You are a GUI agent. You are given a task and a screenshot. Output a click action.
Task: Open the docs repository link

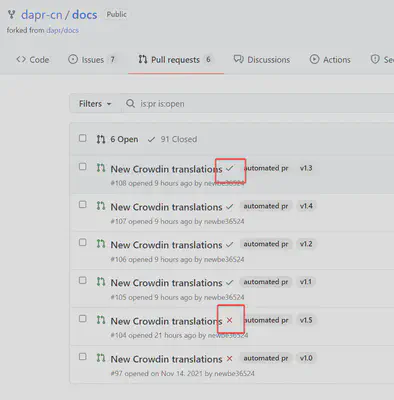tap(85, 15)
